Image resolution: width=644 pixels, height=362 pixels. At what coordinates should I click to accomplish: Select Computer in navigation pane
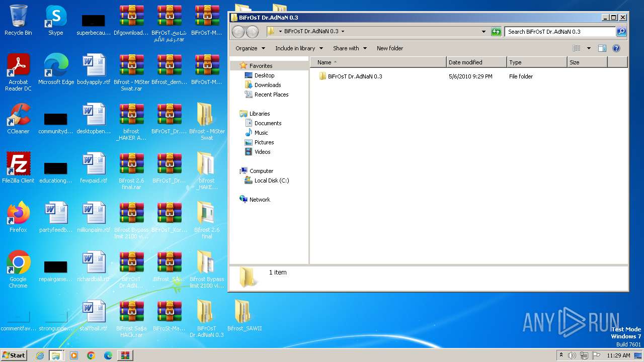coord(261,171)
